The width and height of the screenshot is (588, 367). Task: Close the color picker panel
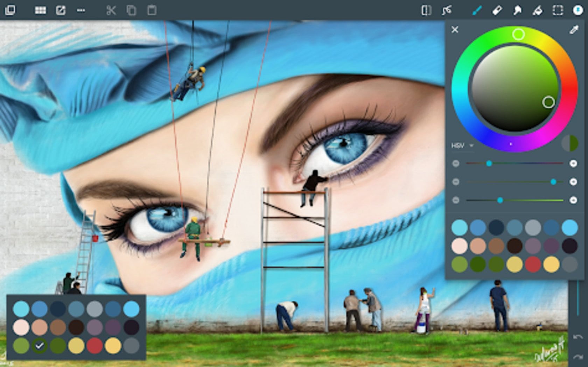[455, 30]
